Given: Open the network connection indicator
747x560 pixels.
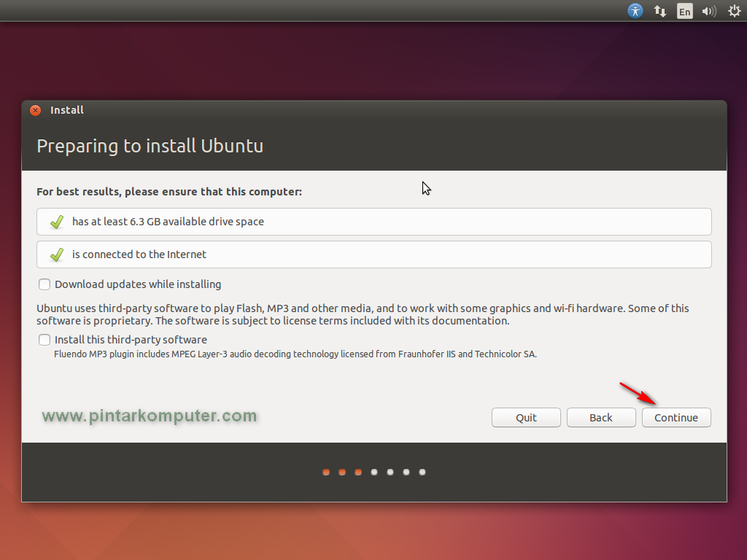Looking at the screenshot, I should coord(659,11).
